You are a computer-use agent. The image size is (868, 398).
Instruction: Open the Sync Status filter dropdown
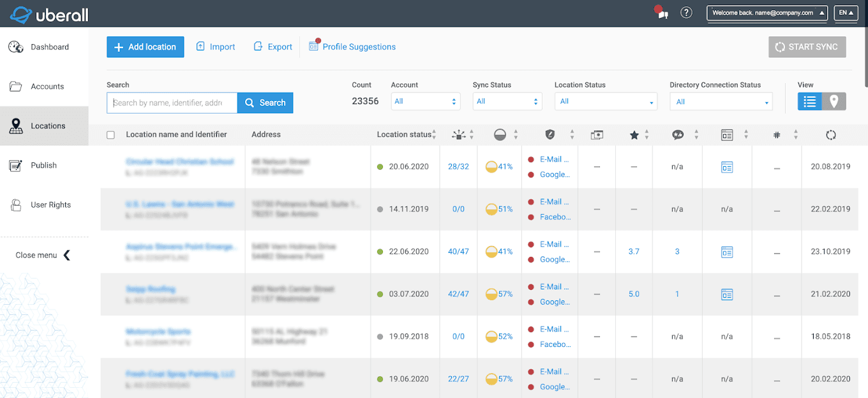507,101
